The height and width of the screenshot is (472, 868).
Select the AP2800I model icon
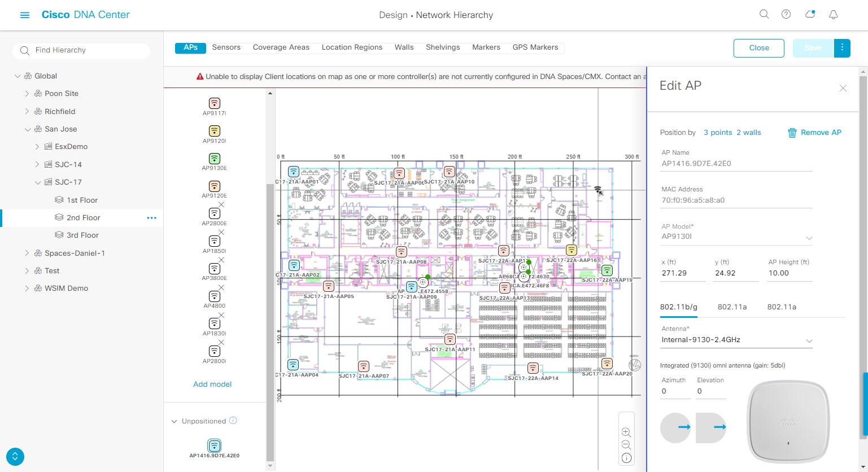click(x=214, y=351)
